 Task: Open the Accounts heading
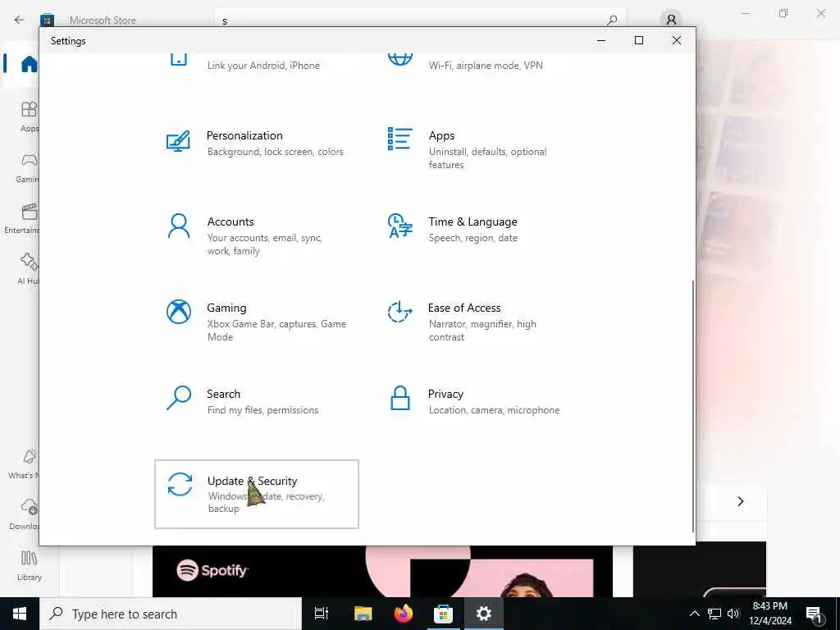231,221
